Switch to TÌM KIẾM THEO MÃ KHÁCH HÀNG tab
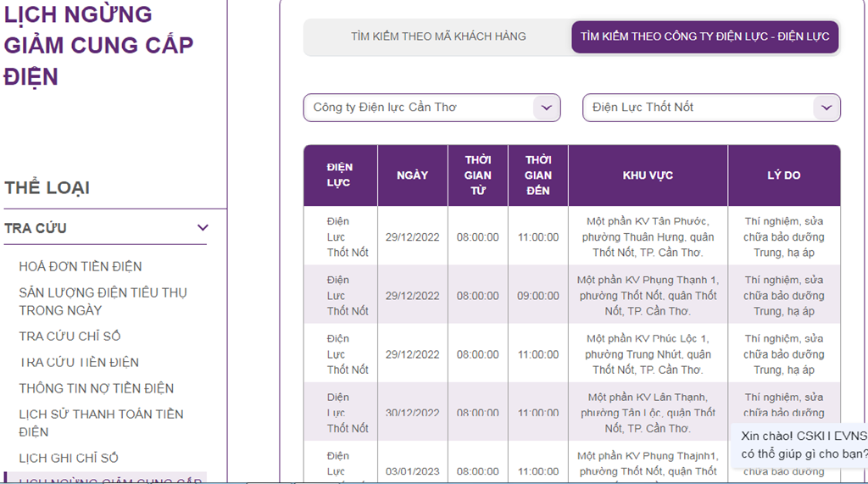Viewport: 868px width, 484px height. pyautogui.click(x=438, y=36)
